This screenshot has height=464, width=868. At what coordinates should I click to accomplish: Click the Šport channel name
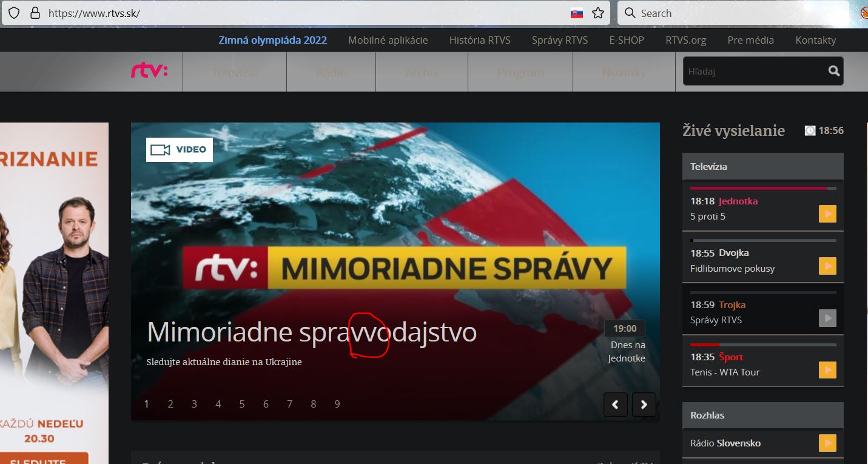731,357
